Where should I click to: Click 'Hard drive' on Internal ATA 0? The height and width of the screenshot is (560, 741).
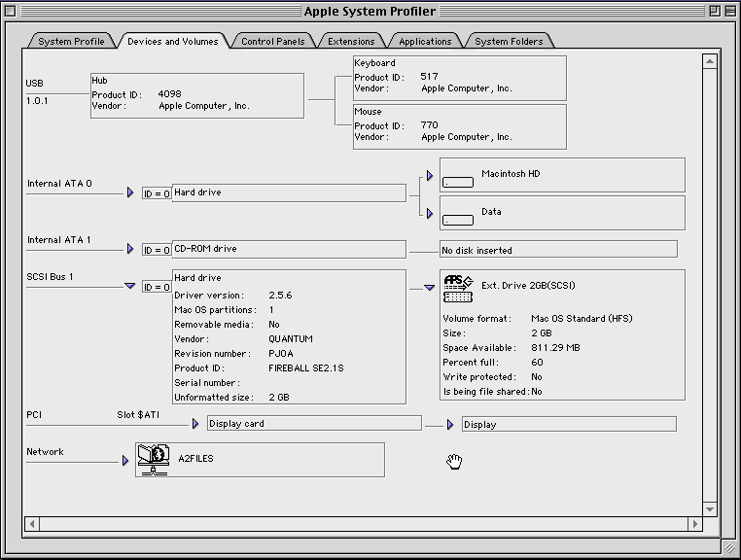coord(197,192)
